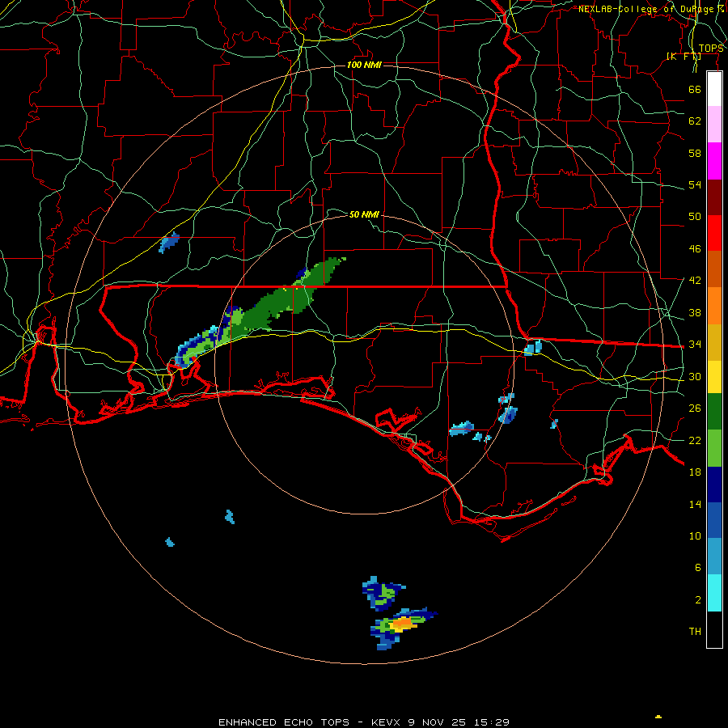Click the 38 value on the scale
This screenshot has width=728, height=728.
pos(695,312)
